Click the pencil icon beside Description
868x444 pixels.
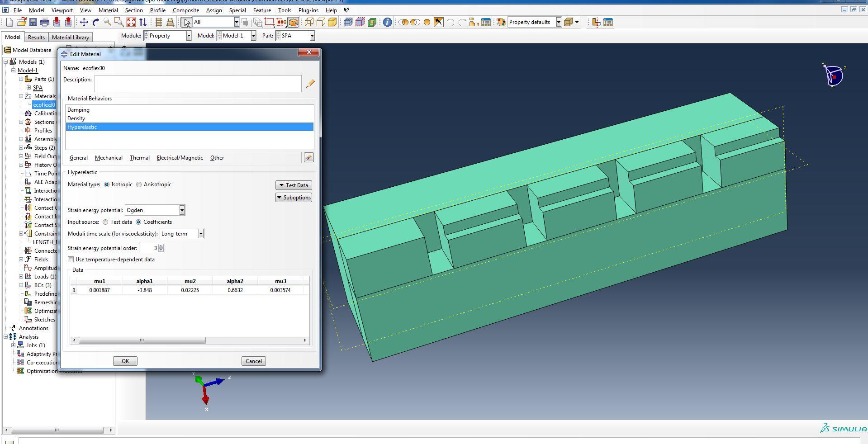310,84
